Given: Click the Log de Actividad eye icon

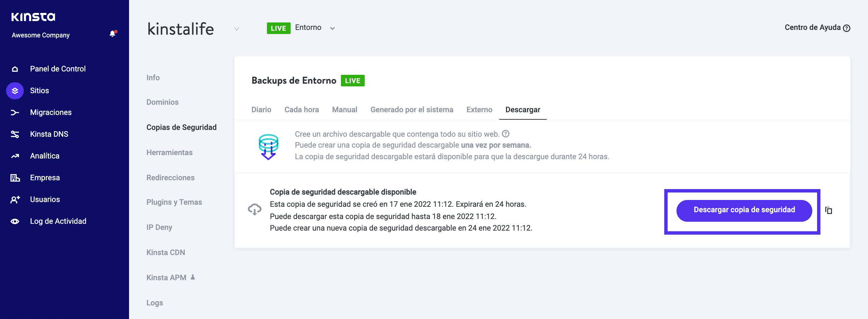Looking at the screenshot, I should pyautogui.click(x=15, y=221).
